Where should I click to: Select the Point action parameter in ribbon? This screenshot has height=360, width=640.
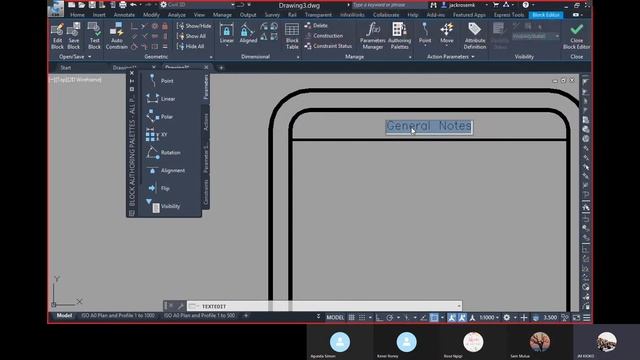(425, 33)
